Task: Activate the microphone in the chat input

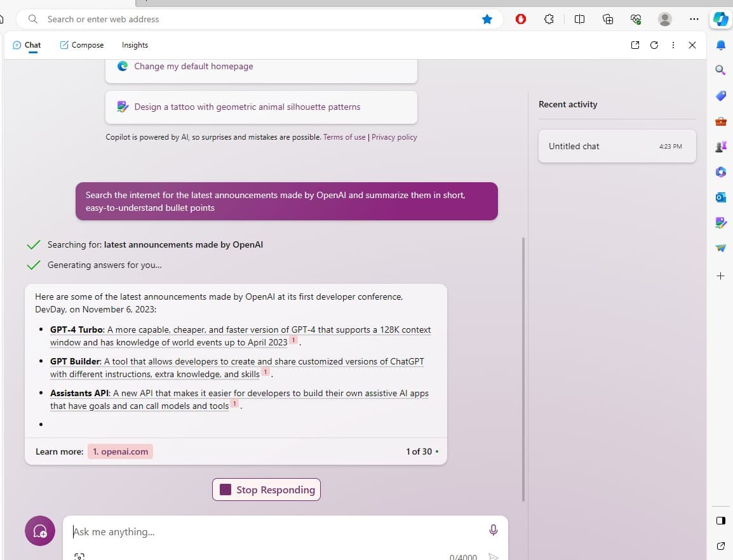Action: [x=494, y=530]
